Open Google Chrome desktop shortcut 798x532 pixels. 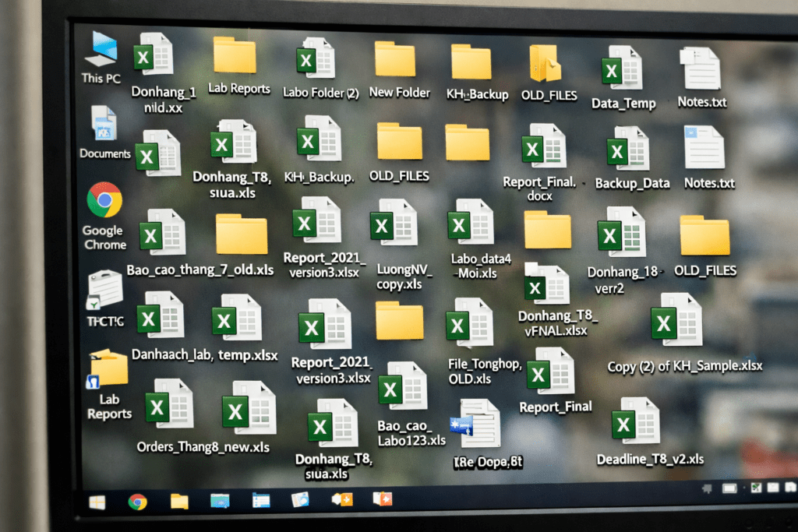click(x=104, y=201)
